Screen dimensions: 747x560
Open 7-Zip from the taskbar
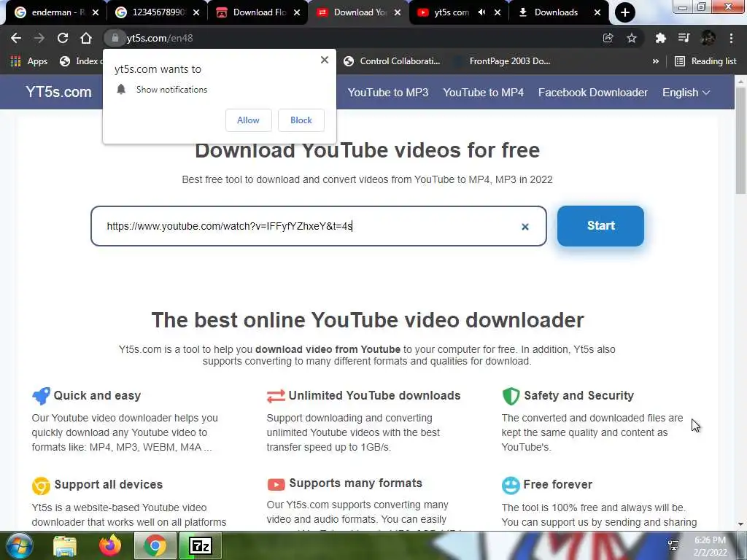click(x=200, y=545)
